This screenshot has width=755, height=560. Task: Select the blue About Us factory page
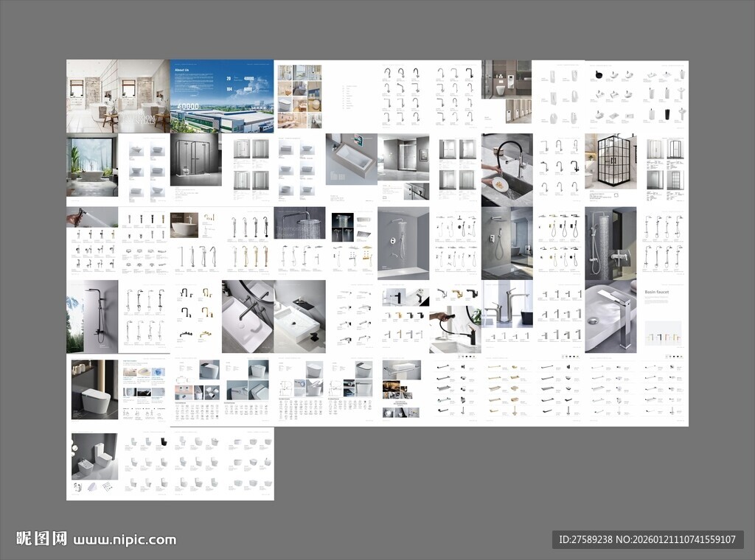[222, 97]
